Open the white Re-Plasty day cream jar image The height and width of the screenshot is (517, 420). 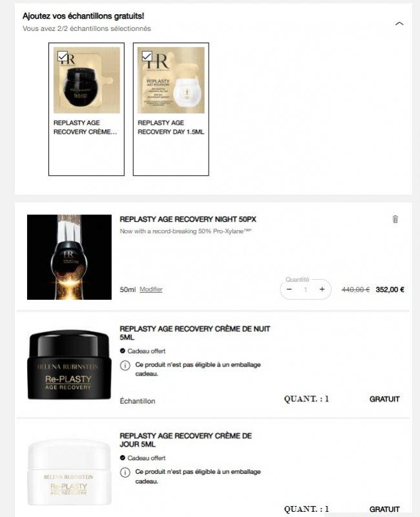tap(69, 472)
